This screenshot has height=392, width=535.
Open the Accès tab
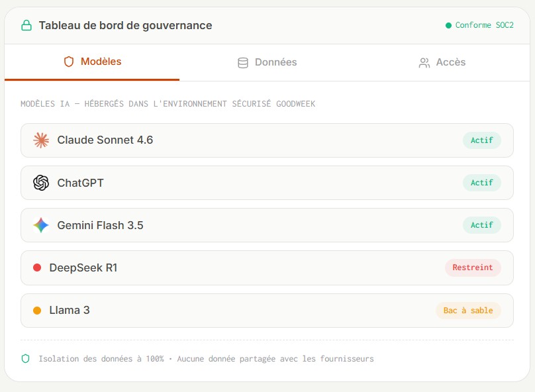pos(442,62)
